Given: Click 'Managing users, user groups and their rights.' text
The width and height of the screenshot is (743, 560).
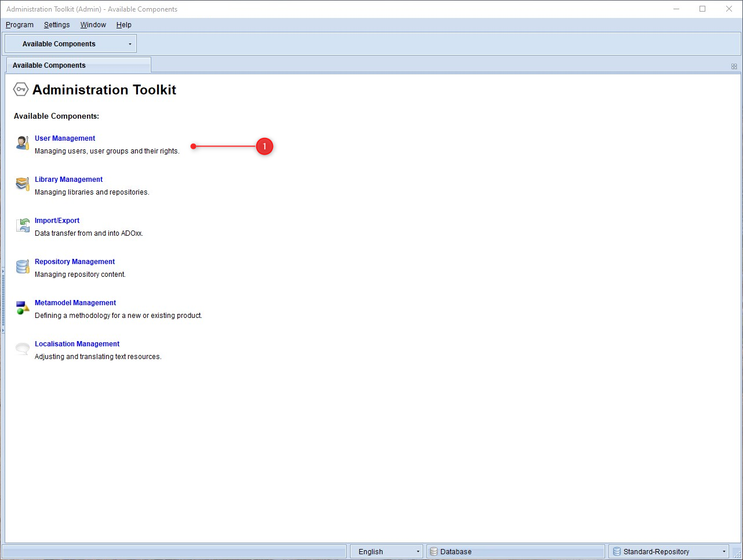Looking at the screenshot, I should (x=107, y=151).
